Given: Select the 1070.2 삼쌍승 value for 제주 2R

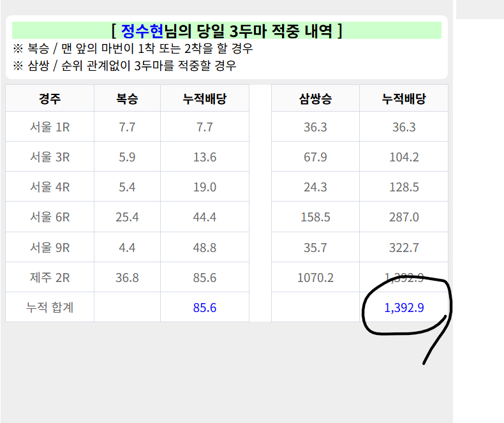Looking at the screenshot, I should tap(315, 278).
